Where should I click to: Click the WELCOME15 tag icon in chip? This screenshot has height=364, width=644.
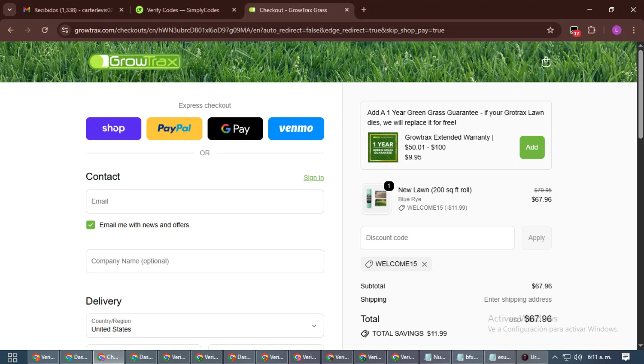pyautogui.click(x=369, y=264)
